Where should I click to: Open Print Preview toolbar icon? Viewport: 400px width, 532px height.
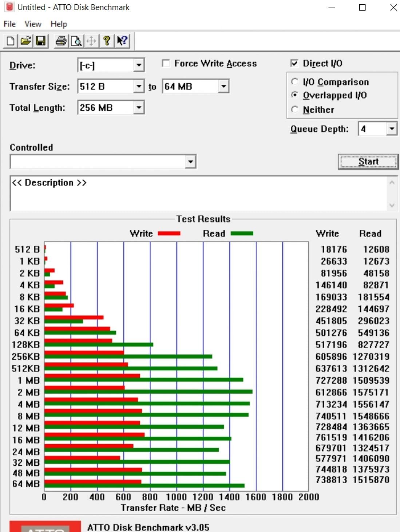(x=76, y=41)
